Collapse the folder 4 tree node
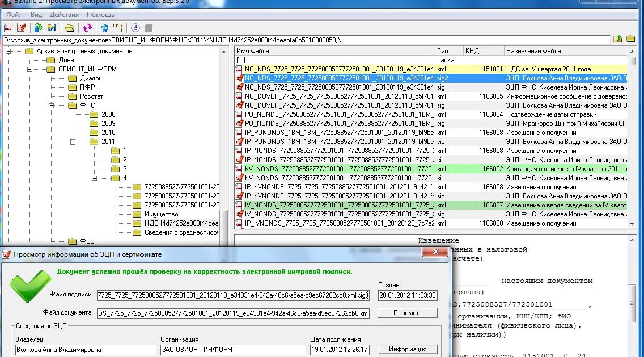644x357 pixels. click(94, 178)
